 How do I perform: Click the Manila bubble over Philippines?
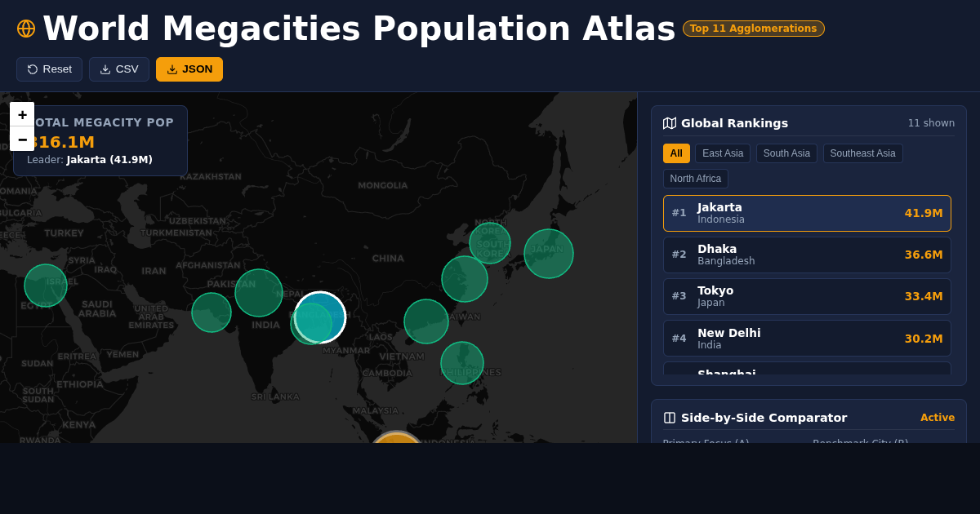coord(462,363)
